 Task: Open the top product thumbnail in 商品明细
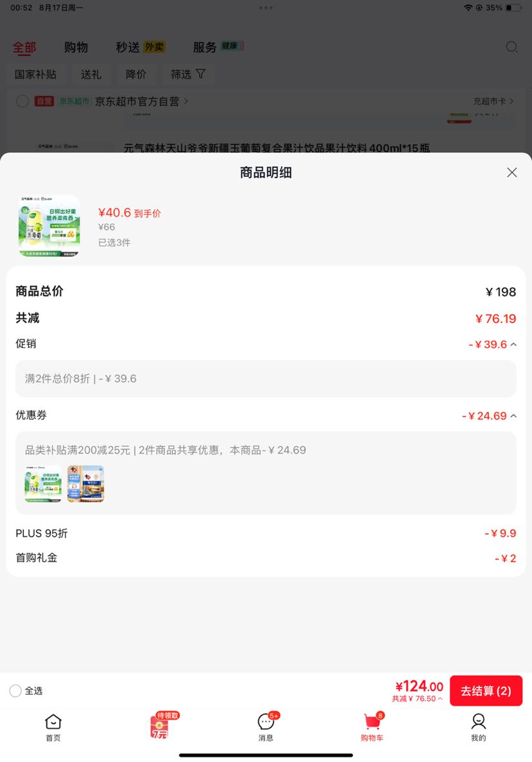pyautogui.click(x=49, y=226)
